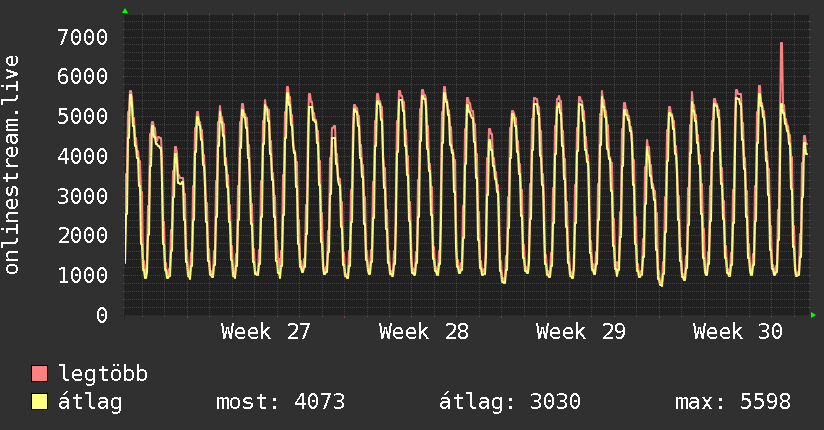Click the 1000 y-axis value
824x430 pixels.
(83, 275)
